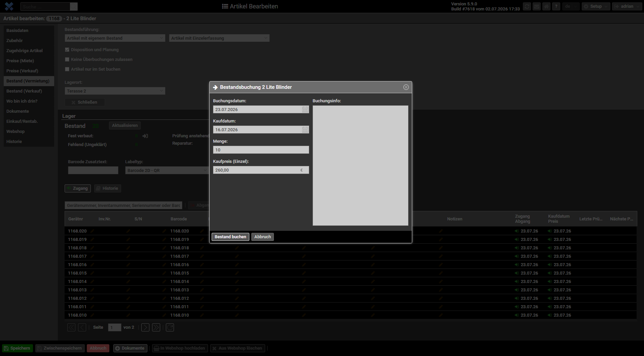Open messages via the envelope icon
Screen dimensions: 644x356
[x=537, y=6]
